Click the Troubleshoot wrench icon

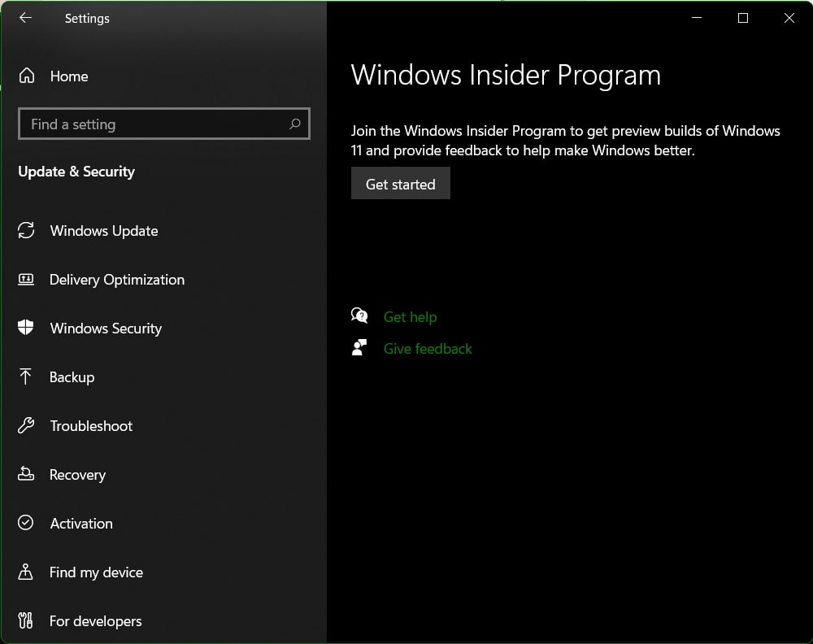pyautogui.click(x=26, y=425)
